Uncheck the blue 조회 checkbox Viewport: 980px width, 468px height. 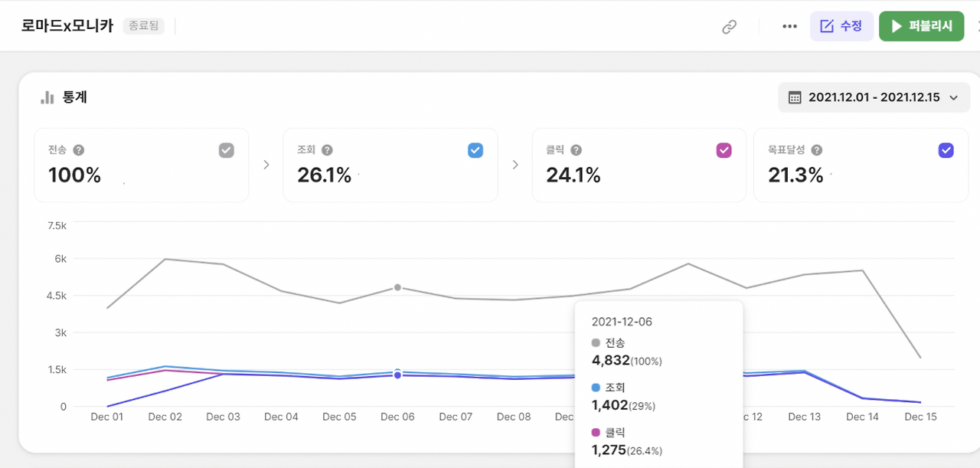click(x=475, y=150)
